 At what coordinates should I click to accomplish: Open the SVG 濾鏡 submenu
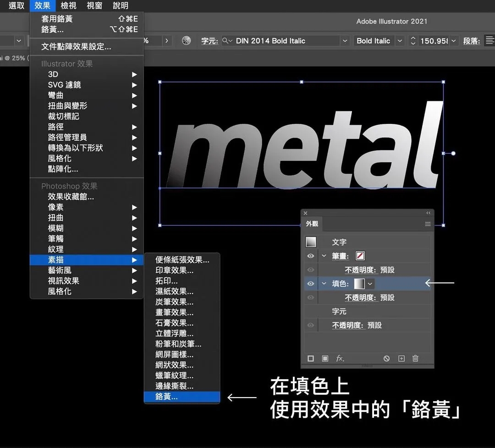point(87,85)
